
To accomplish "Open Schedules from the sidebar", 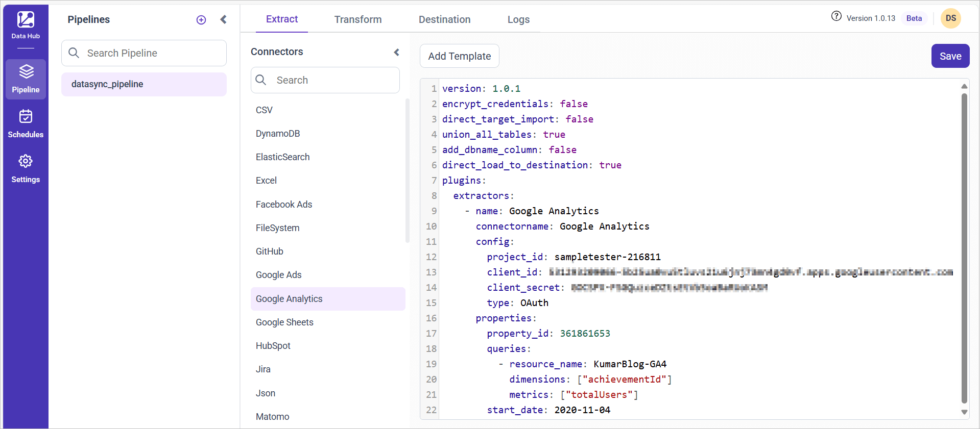I will pyautogui.click(x=26, y=124).
